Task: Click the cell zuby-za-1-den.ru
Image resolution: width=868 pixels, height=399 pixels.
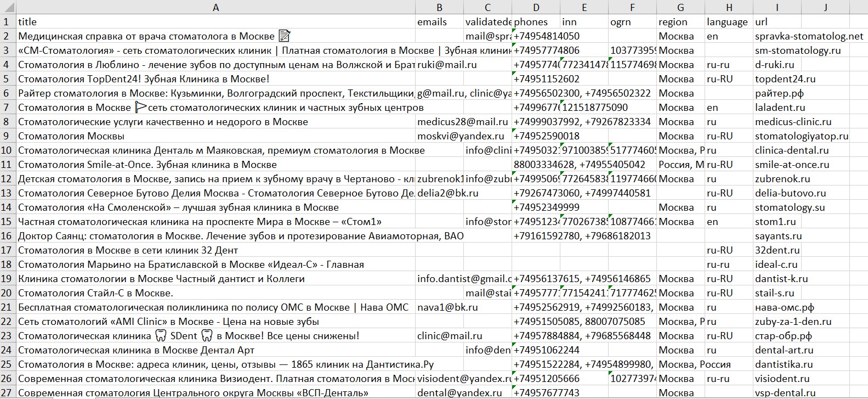Action: coord(793,322)
